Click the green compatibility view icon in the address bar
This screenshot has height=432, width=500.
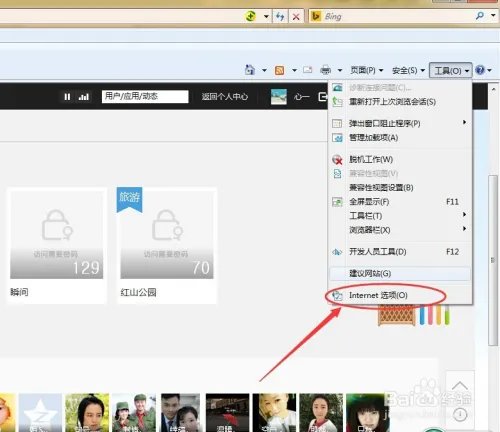pos(250,16)
